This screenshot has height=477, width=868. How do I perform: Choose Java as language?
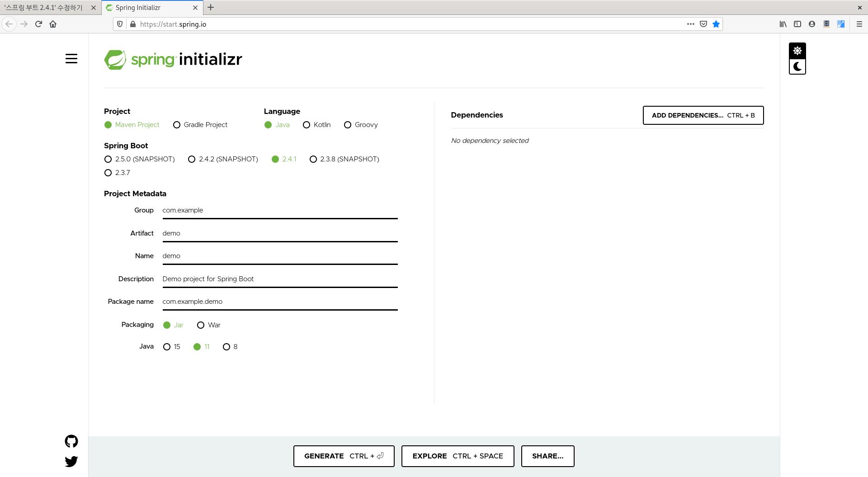tap(277, 125)
